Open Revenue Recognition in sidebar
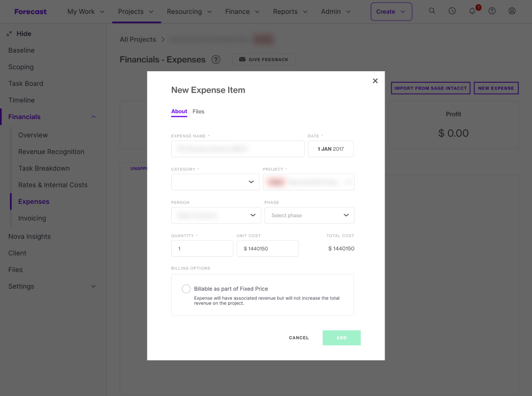This screenshot has width=532, height=396. click(x=51, y=152)
